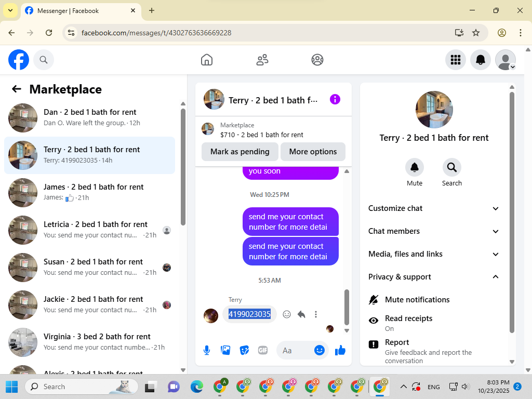
Task: Open conversation information purple icon
Action: [x=335, y=99]
